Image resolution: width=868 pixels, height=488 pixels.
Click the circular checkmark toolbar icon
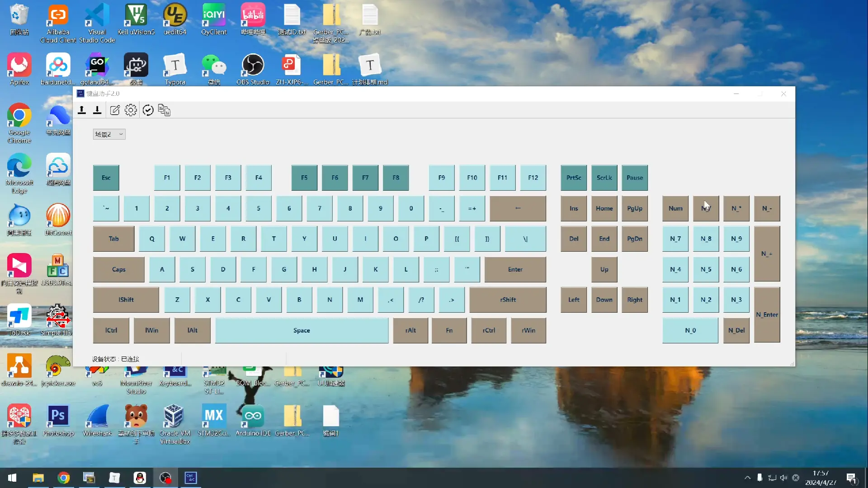[148, 110]
